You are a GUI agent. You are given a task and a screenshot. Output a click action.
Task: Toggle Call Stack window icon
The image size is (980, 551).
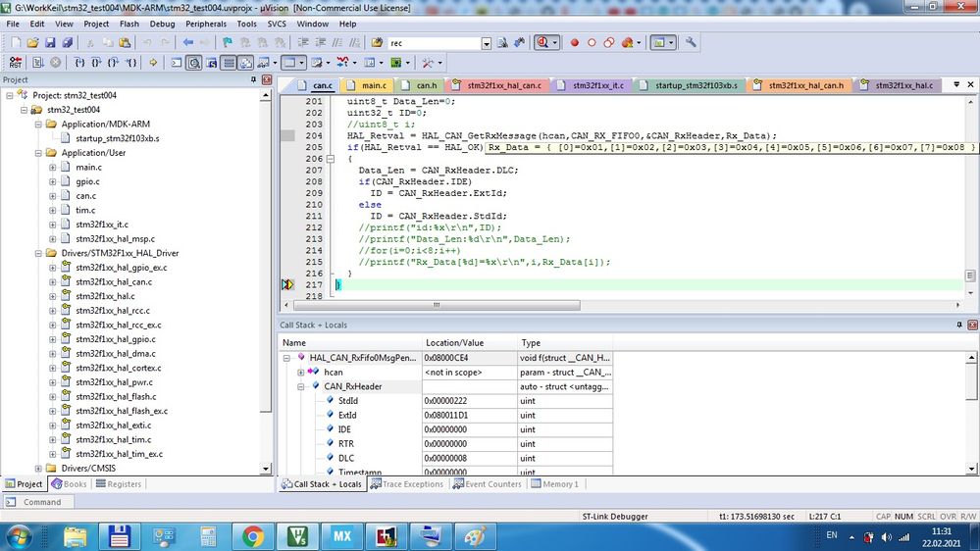tap(245, 63)
